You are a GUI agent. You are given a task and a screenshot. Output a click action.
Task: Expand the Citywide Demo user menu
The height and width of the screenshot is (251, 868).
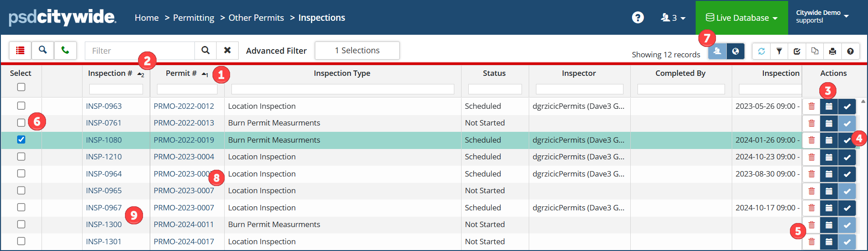click(x=822, y=17)
